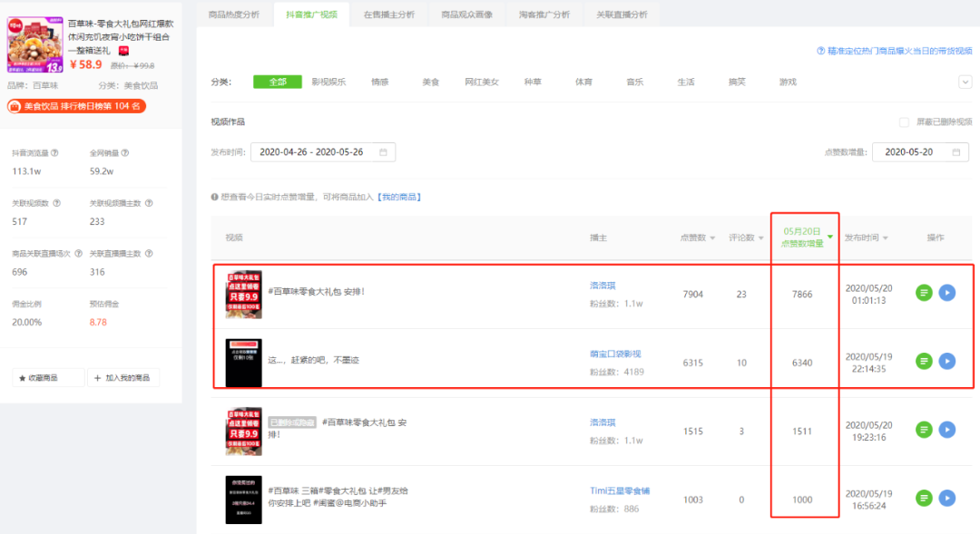980x534 pixels.
Task: Click green detail icon for Timi五星零食铺 row
Action: tap(924, 498)
